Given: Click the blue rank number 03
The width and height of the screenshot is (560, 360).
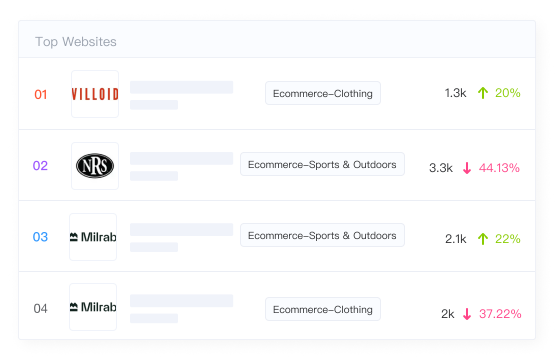Looking at the screenshot, I should pos(40,237).
